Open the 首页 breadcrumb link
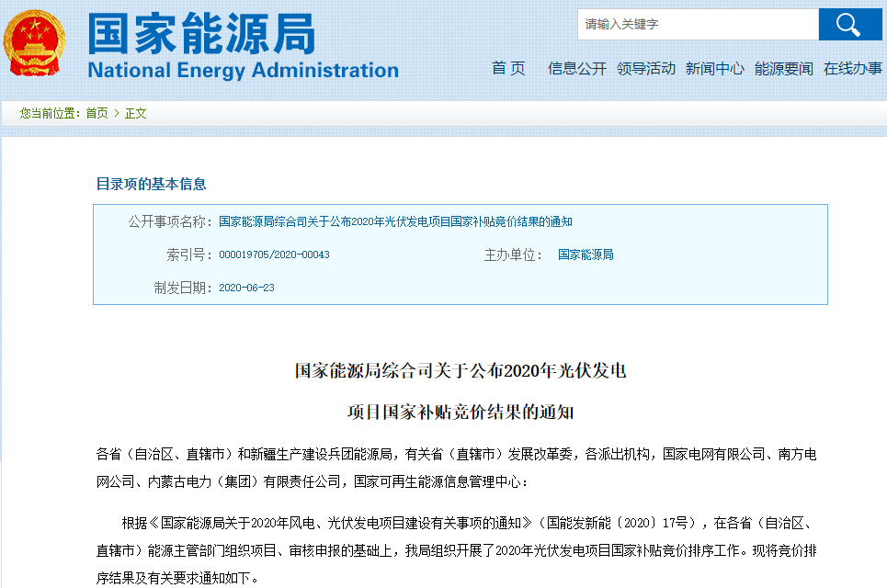Screen dimensions: 887x588 tap(97, 113)
